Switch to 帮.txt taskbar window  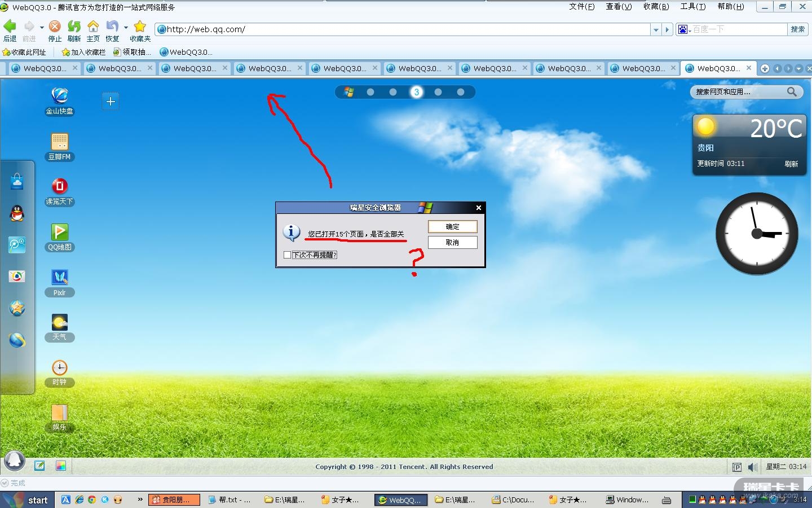[230, 500]
